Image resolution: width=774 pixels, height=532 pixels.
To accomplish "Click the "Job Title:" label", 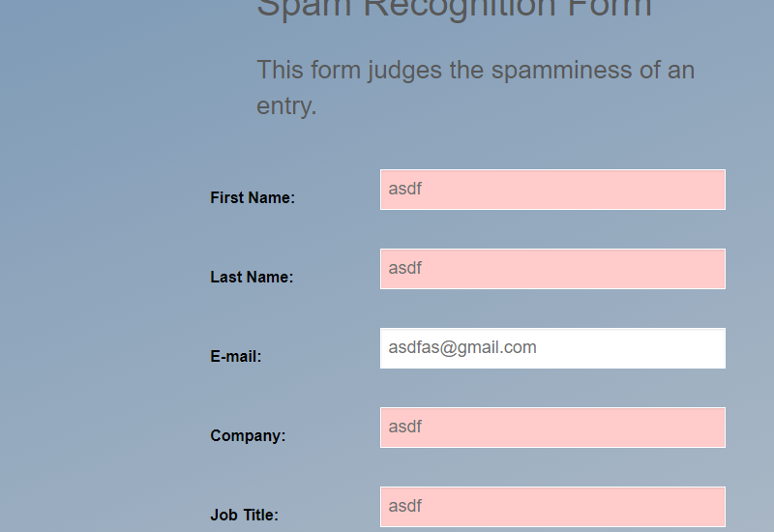I will pos(244,515).
